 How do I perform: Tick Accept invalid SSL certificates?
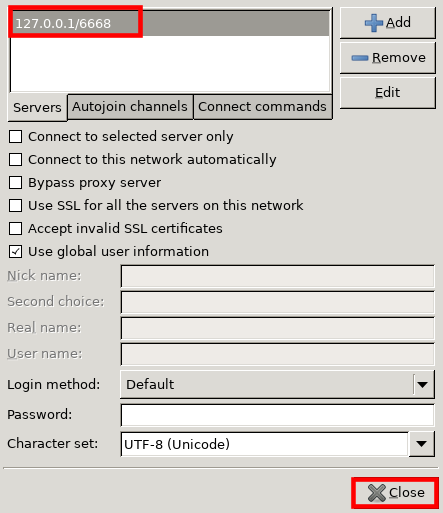(16, 229)
